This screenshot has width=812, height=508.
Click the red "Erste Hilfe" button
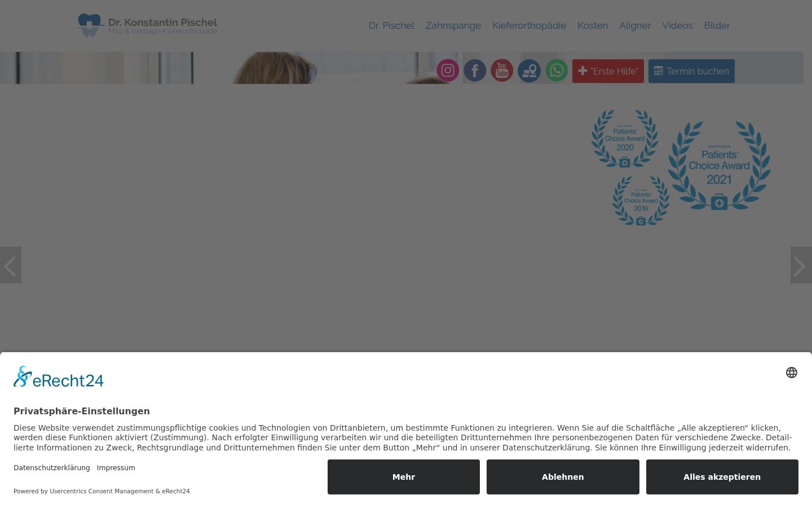click(x=608, y=71)
